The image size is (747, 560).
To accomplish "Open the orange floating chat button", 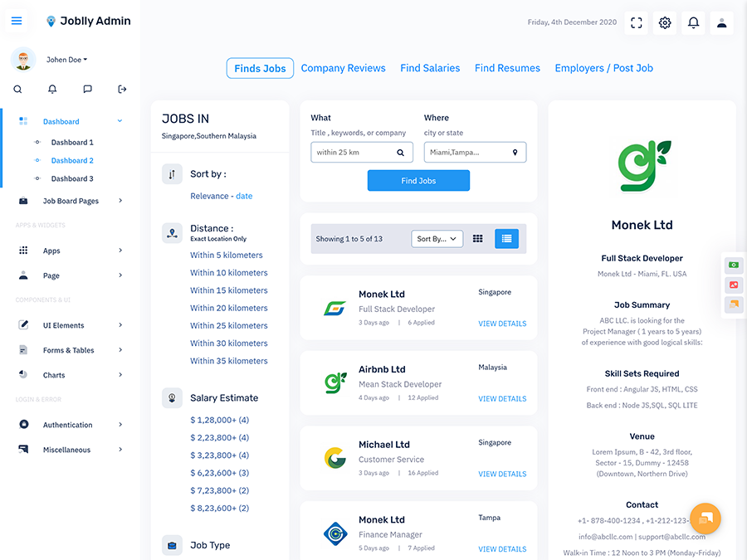I will (705, 519).
